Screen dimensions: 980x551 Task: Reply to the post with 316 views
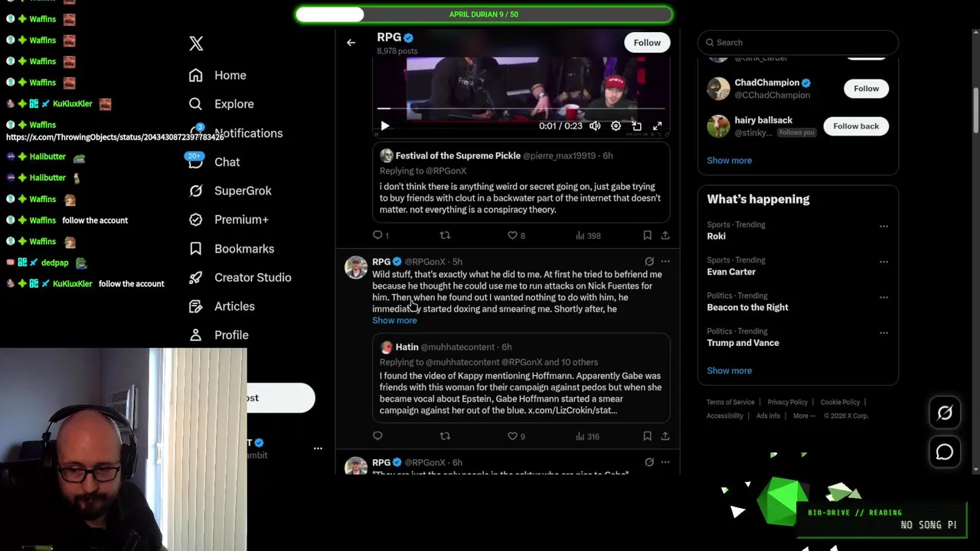[x=377, y=436]
